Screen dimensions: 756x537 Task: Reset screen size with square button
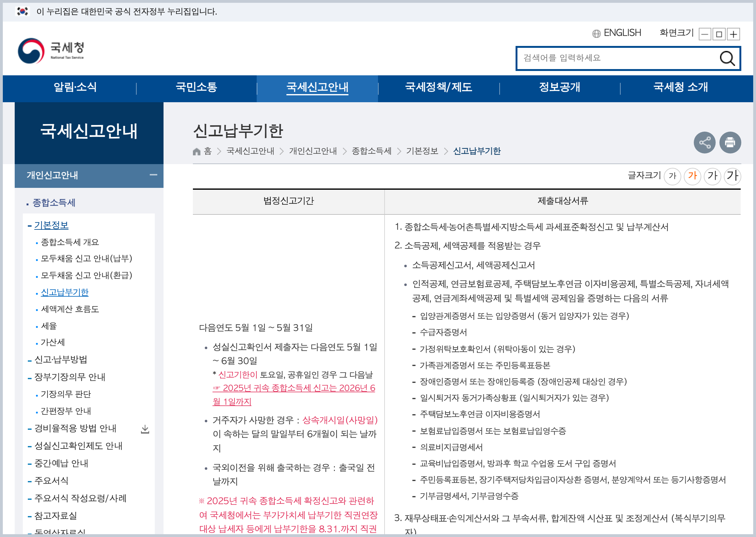tap(718, 34)
